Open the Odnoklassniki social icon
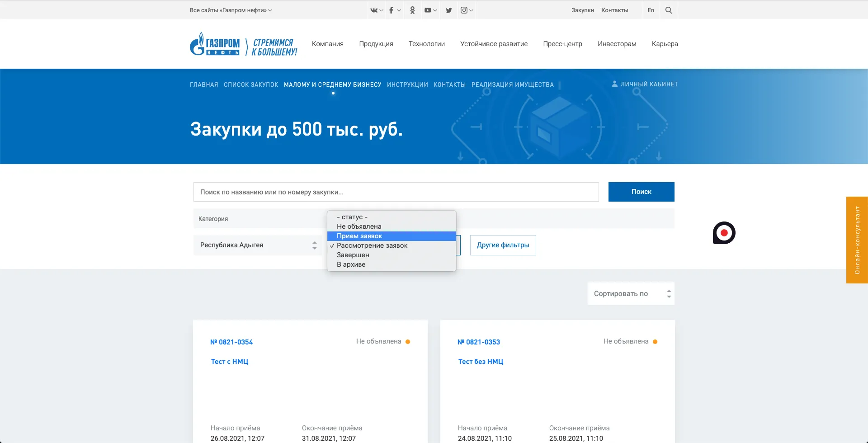 click(x=412, y=10)
